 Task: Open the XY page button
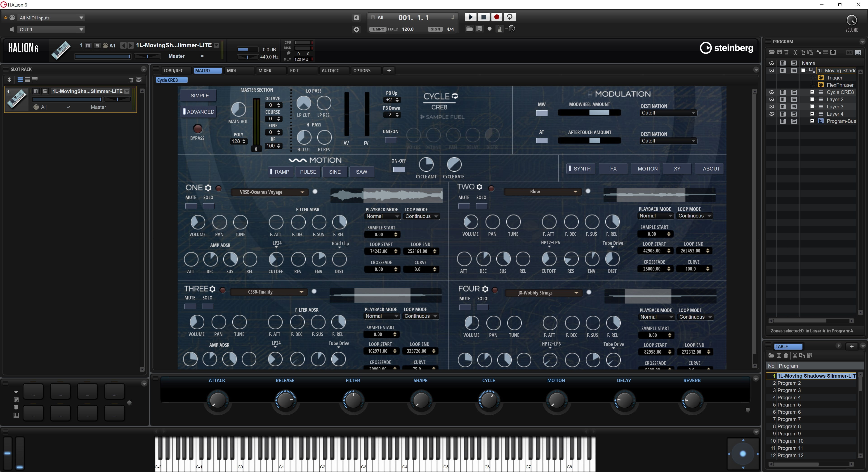click(677, 169)
